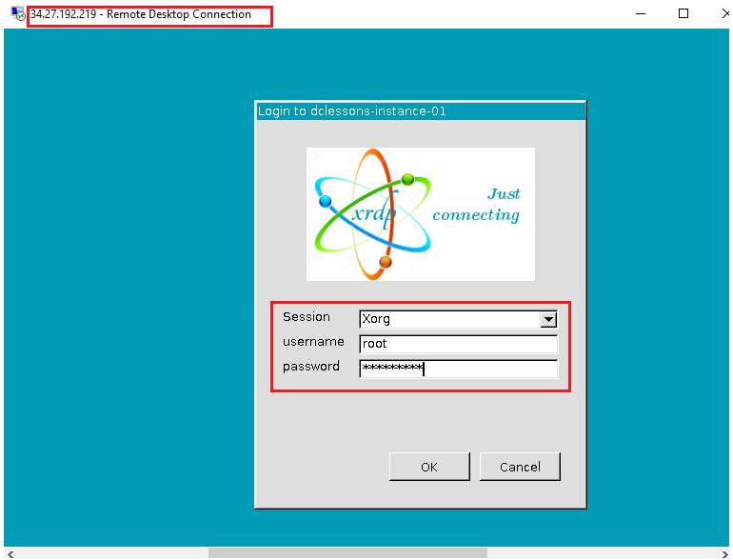
Task: Open the Session dropdown arrow
Action: (548, 320)
